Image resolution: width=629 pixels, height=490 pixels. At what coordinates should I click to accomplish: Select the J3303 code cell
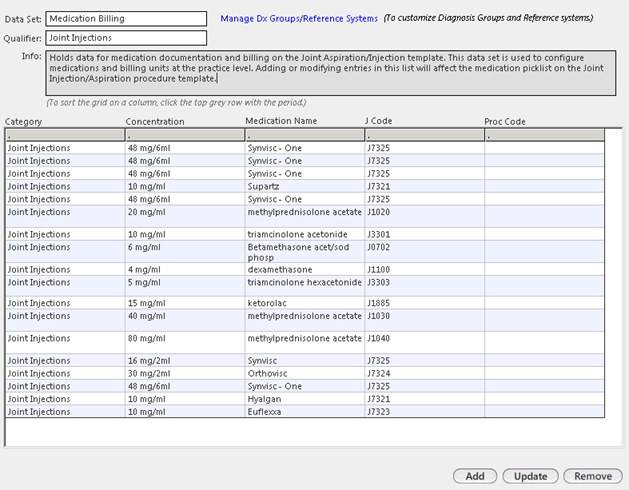tap(424, 286)
